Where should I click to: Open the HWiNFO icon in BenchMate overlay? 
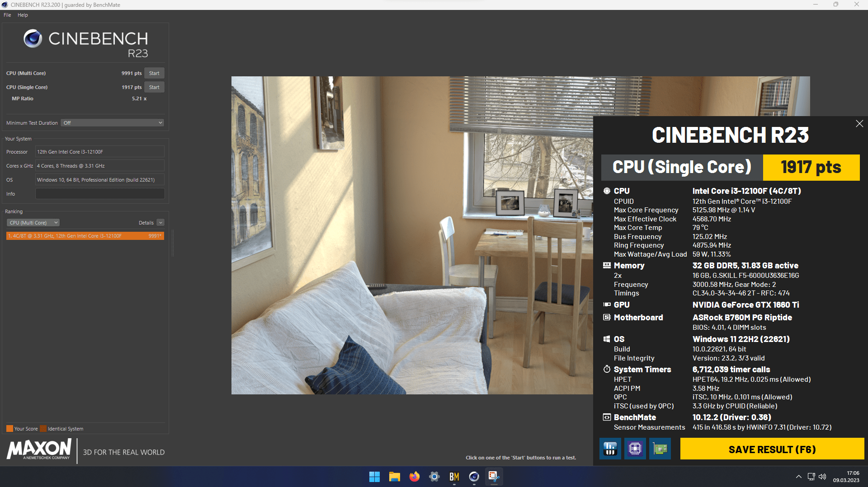[610, 449]
